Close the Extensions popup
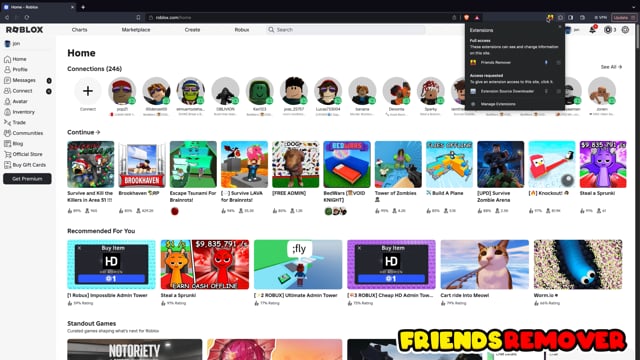The height and width of the screenshot is (360, 640). [560, 27]
